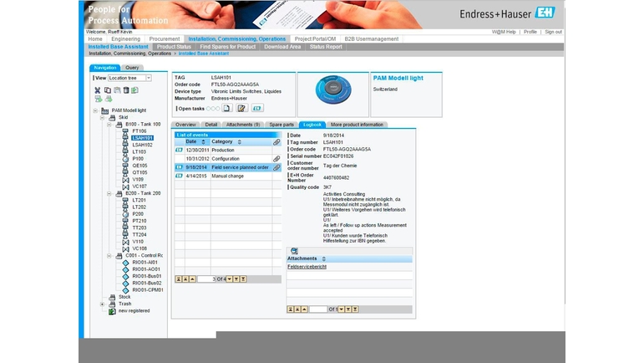The width and height of the screenshot is (644, 363).
Task: Collapse the PAM Modell light root node
Action: pos(95,110)
